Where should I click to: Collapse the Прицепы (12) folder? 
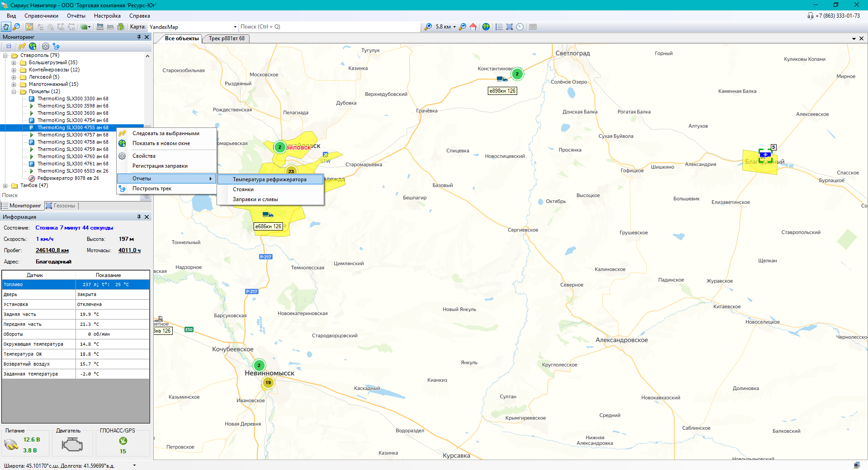click(x=14, y=92)
